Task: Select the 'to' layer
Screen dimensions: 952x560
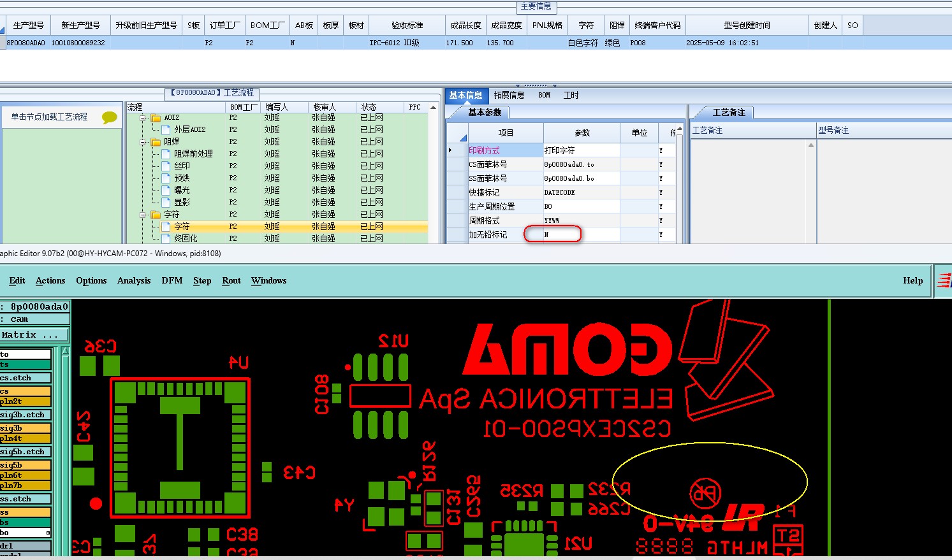Action: [x=26, y=354]
